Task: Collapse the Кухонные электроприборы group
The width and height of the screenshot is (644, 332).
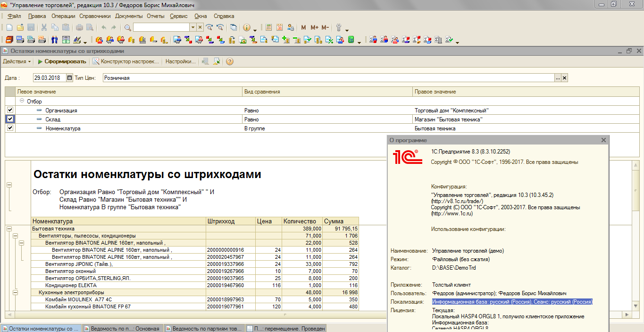Action: (x=15, y=292)
